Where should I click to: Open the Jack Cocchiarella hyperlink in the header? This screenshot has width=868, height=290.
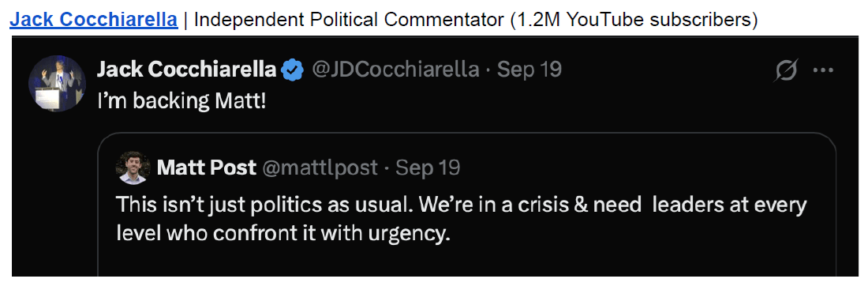94,20
